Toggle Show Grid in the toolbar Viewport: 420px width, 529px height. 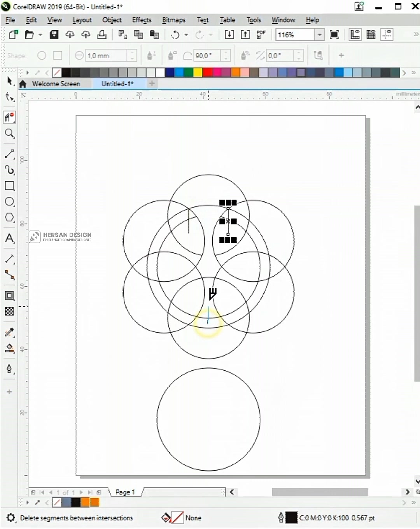tap(371, 35)
